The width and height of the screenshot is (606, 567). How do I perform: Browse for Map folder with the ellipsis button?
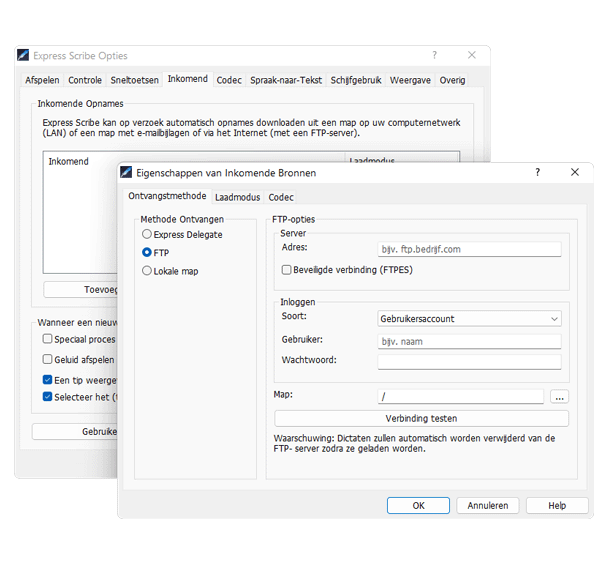pos(559,397)
